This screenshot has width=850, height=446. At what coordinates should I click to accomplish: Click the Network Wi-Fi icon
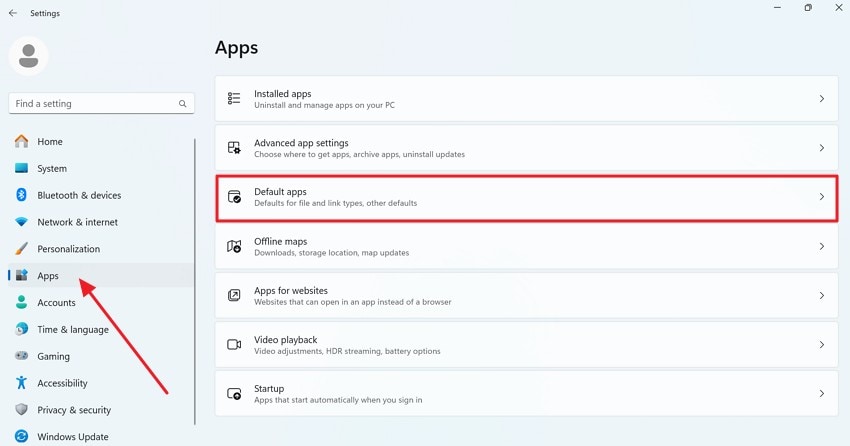(x=22, y=222)
